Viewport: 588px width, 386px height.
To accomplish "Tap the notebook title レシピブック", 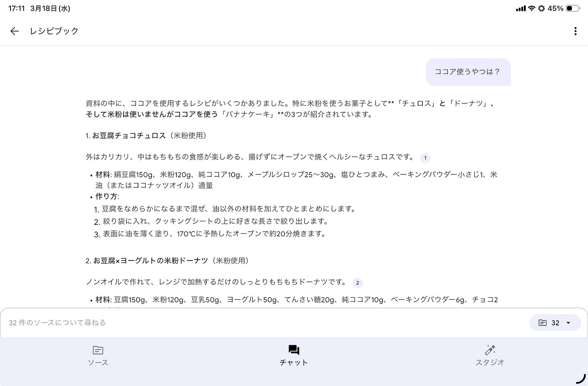I will click(53, 31).
